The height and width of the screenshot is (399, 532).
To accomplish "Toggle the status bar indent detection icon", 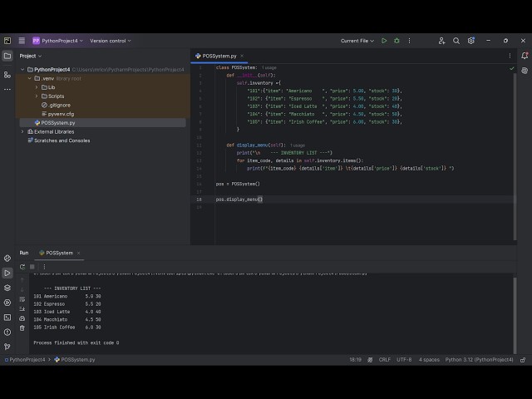I will click(x=370, y=360).
